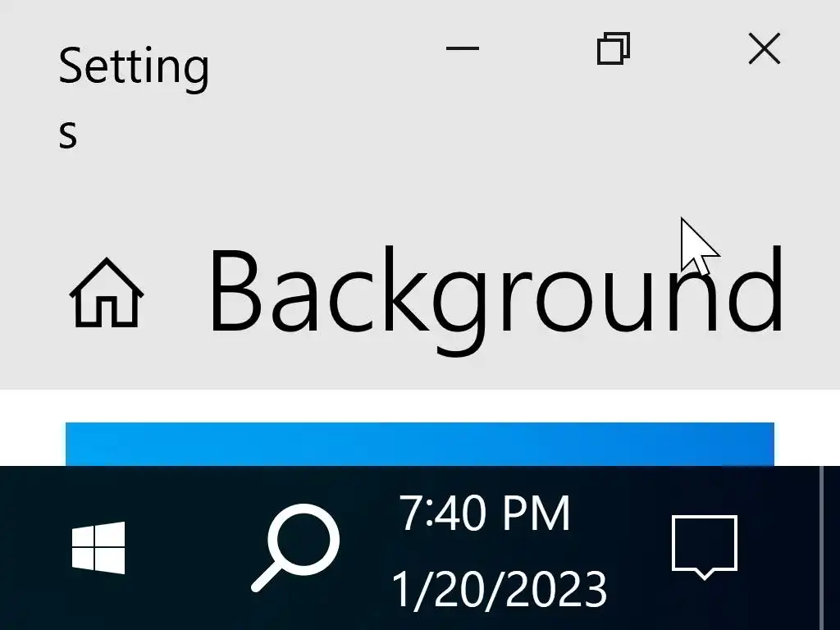
Task: Open taskbar search magnifier
Action: (x=295, y=547)
